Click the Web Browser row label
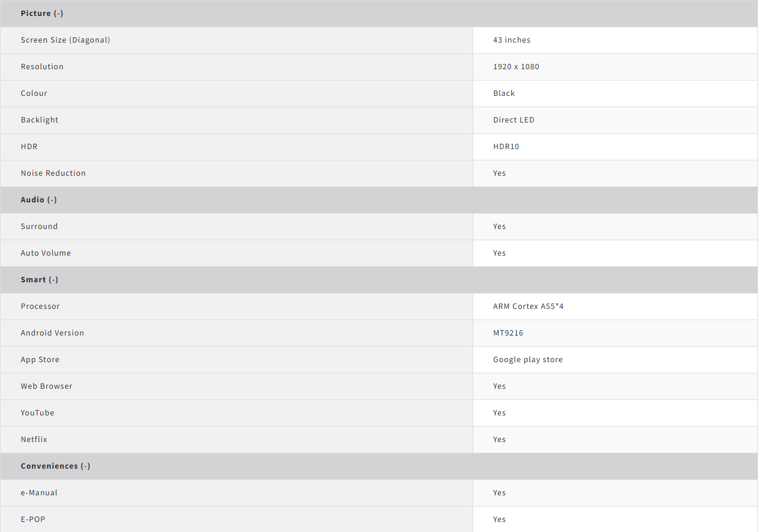Screen dimensions: 758x532 point(46,386)
